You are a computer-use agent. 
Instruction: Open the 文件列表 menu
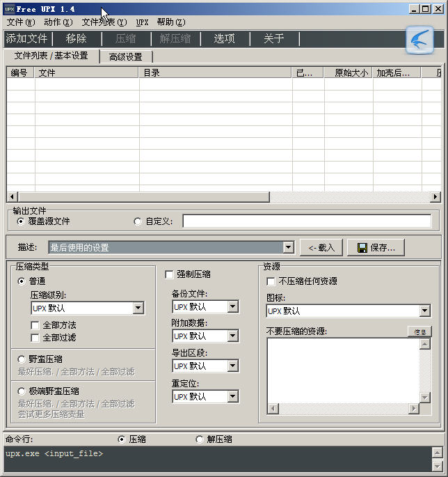(x=104, y=22)
